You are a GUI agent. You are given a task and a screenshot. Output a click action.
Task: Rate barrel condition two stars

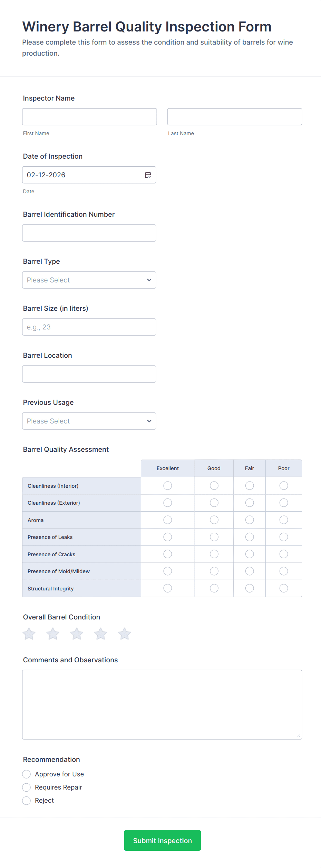coord(53,634)
